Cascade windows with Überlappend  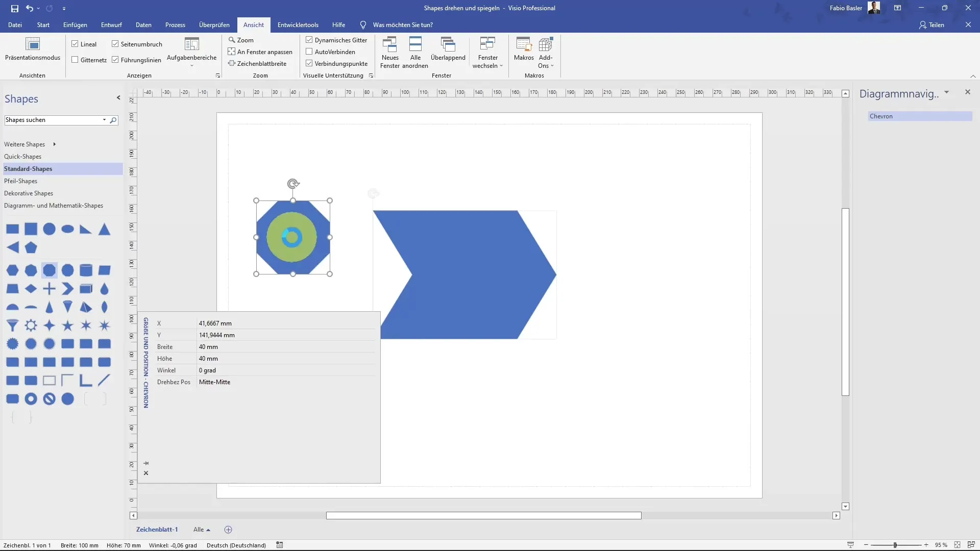tap(448, 49)
